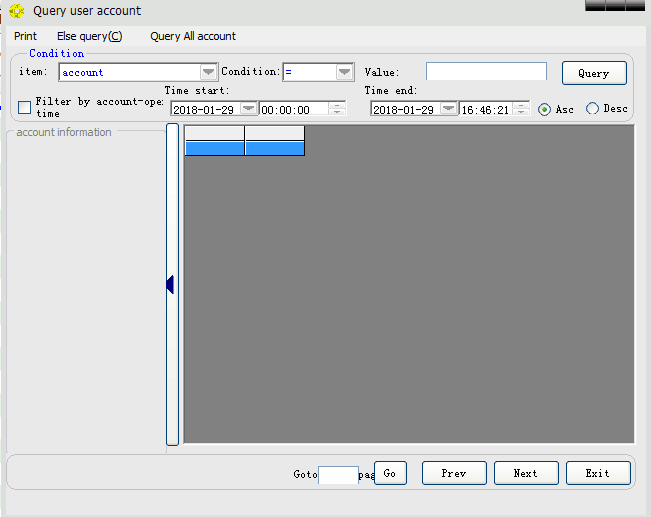Click the Exit button
651x517 pixels.
coord(598,473)
